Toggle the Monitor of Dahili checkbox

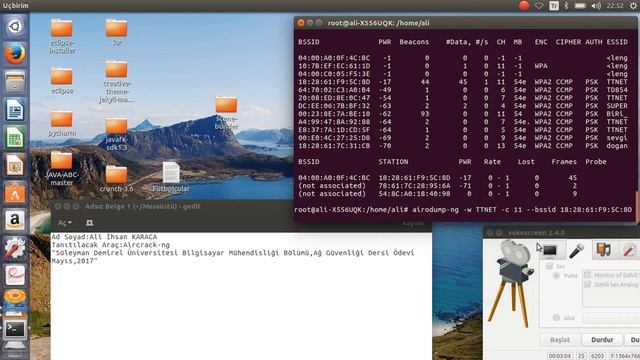click(x=587, y=275)
